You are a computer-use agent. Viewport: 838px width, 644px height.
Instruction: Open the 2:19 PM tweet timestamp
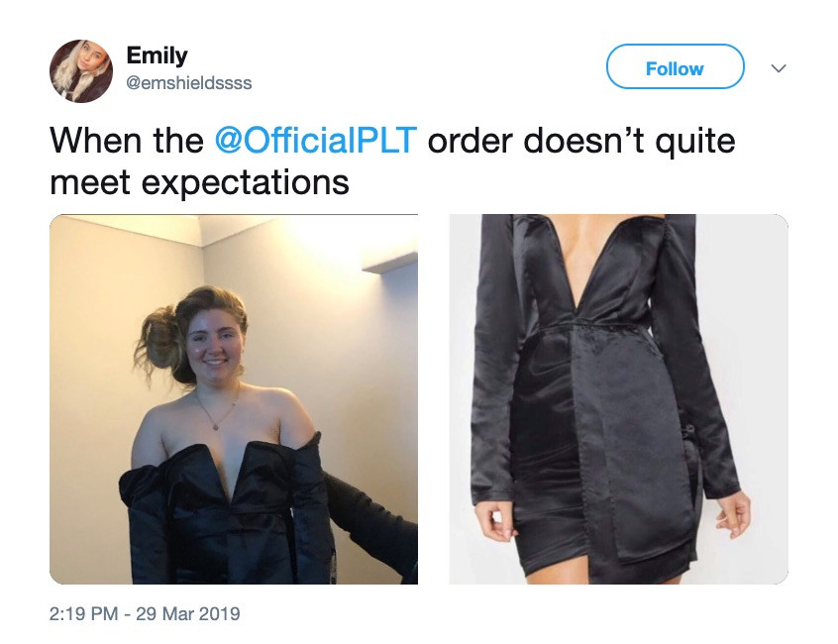coord(83,613)
